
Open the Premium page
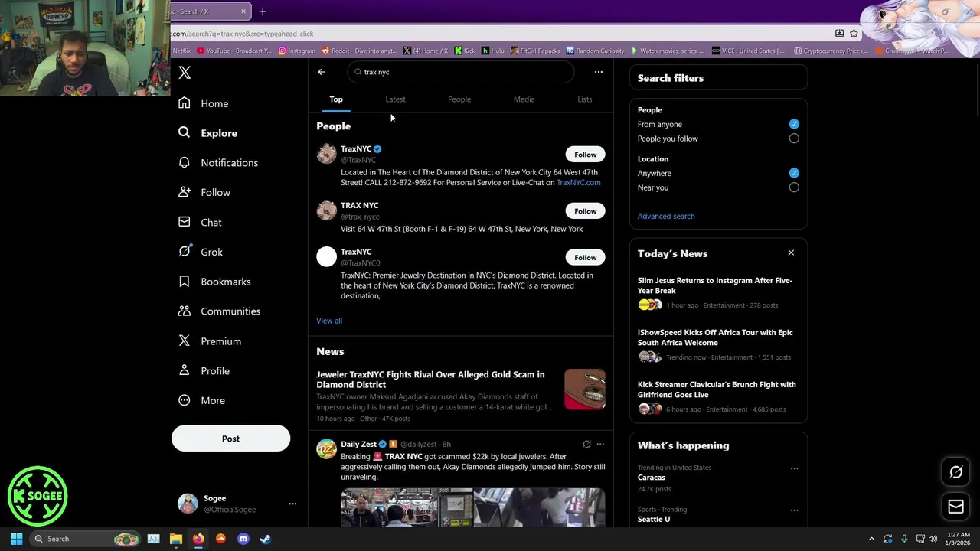pos(210,341)
